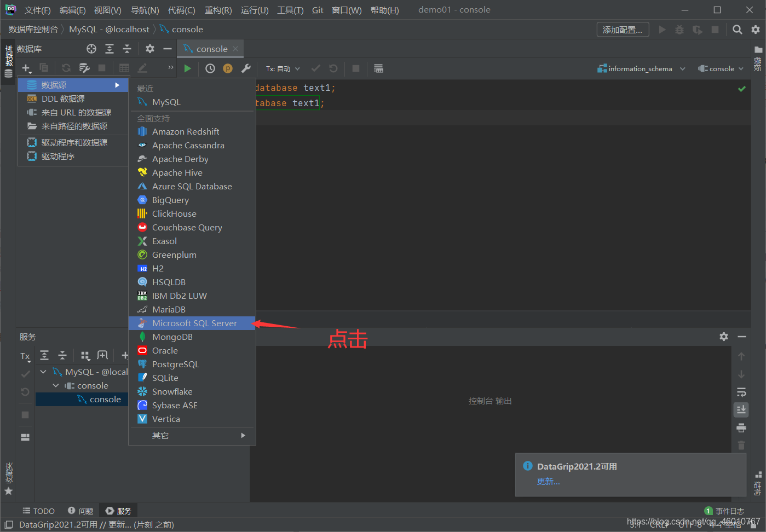Open the database panel gear settings

click(x=150, y=49)
